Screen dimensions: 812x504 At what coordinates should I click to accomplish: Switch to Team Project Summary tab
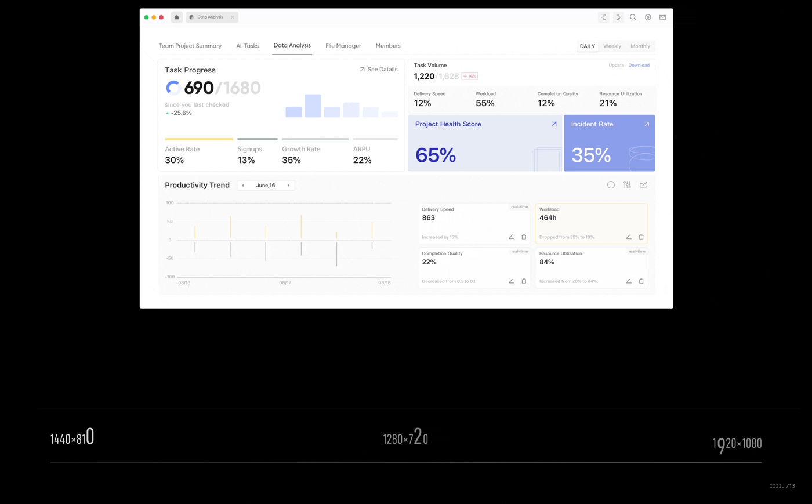(190, 46)
